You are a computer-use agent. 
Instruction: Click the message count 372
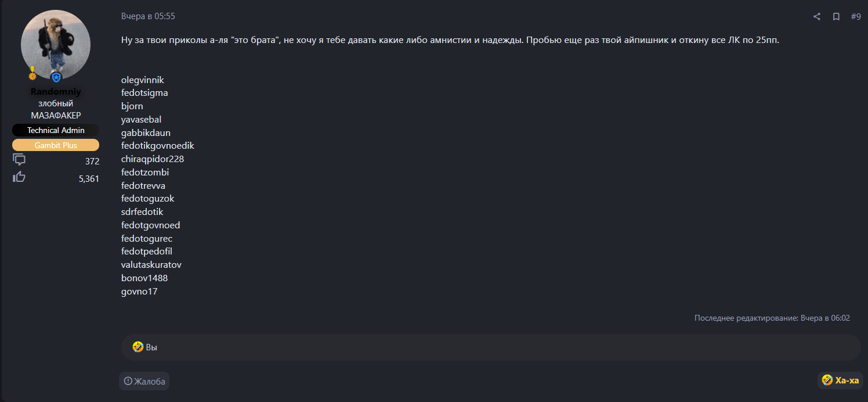pos(92,161)
